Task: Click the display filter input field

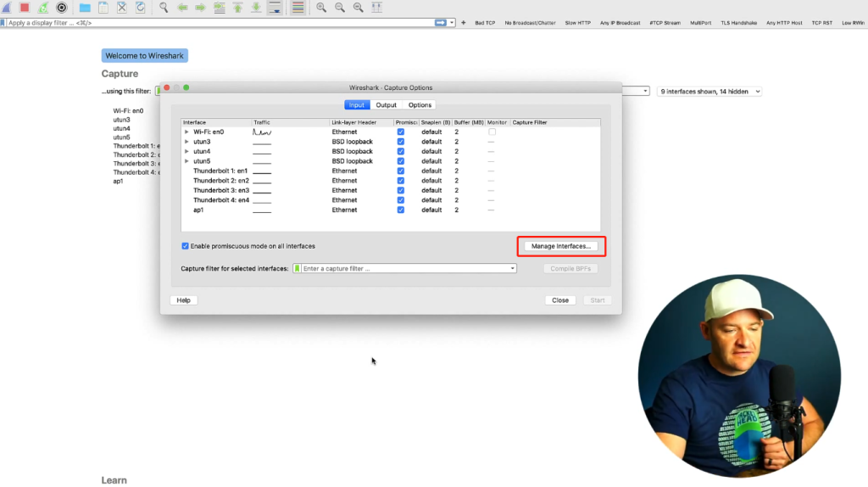Action: click(220, 23)
